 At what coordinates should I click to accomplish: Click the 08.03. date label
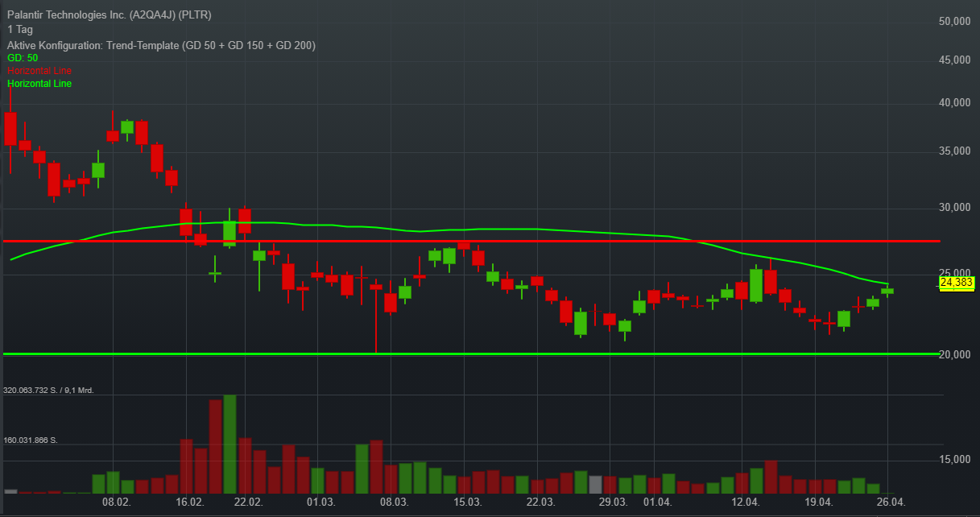pyautogui.click(x=394, y=503)
